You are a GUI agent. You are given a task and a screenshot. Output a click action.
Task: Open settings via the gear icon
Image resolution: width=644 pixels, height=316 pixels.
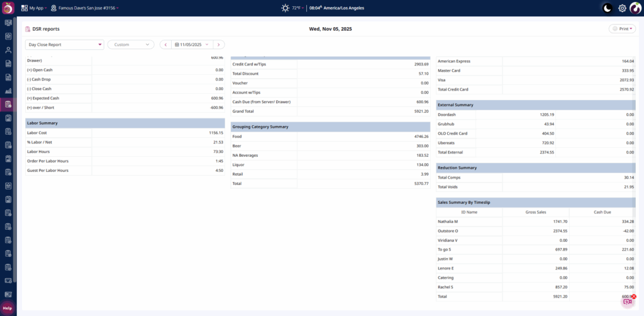click(x=622, y=8)
